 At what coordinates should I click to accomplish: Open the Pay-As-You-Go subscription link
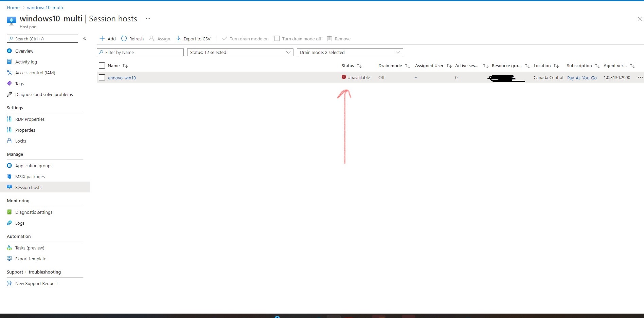coord(582,78)
